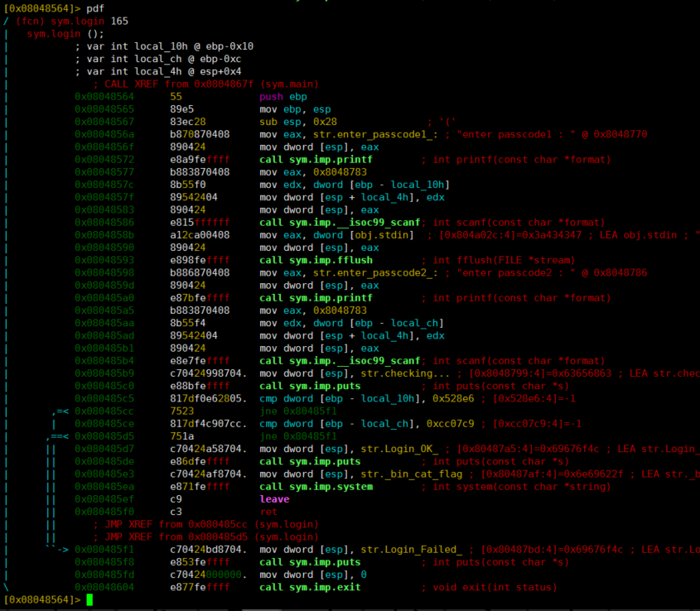
Task: Click the CALL XREF from 0x0804867f comment
Action: [206, 84]
